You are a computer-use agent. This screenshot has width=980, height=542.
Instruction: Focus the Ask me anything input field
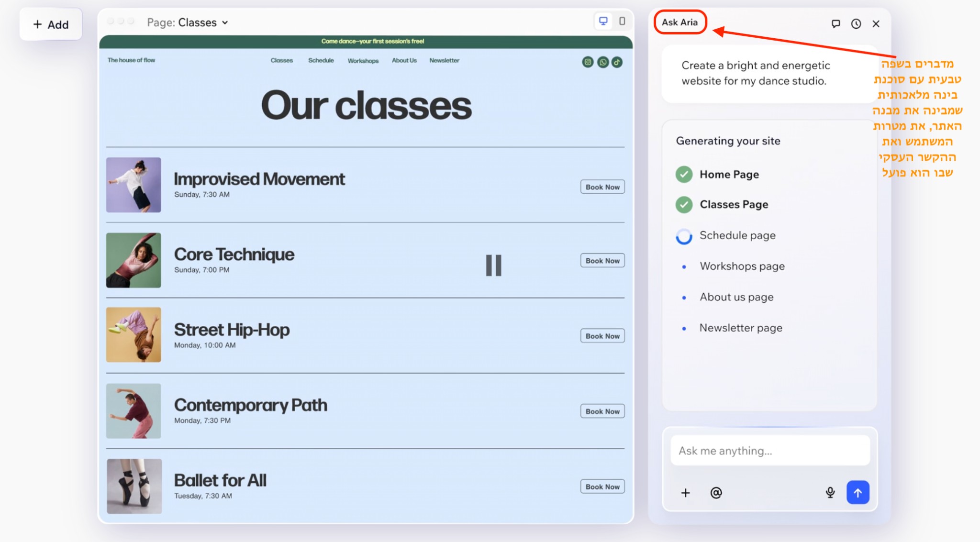pyautogui.click(x=769, y=451)
